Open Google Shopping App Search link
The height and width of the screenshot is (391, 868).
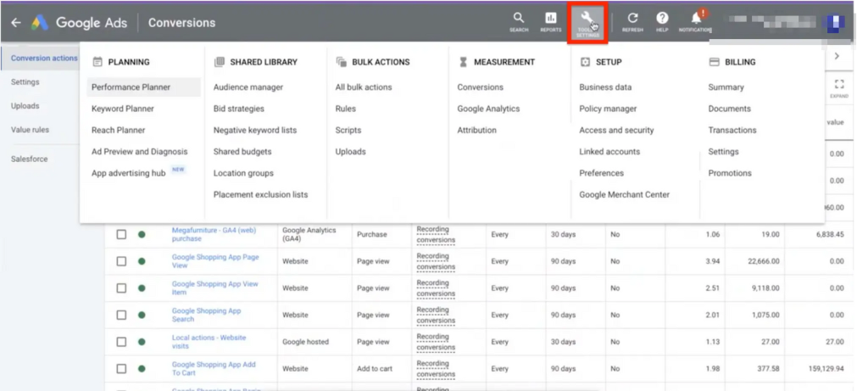207,315
